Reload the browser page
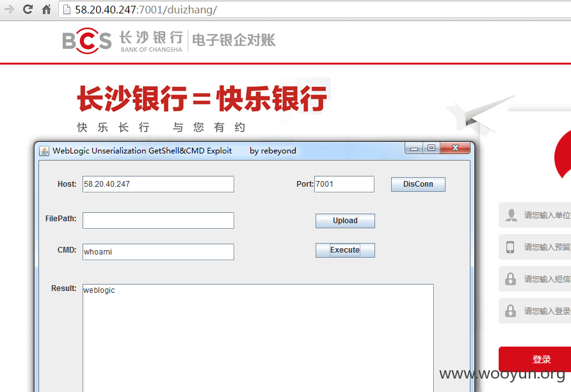This screenshot has width=571, height=392. pos(28,9)
